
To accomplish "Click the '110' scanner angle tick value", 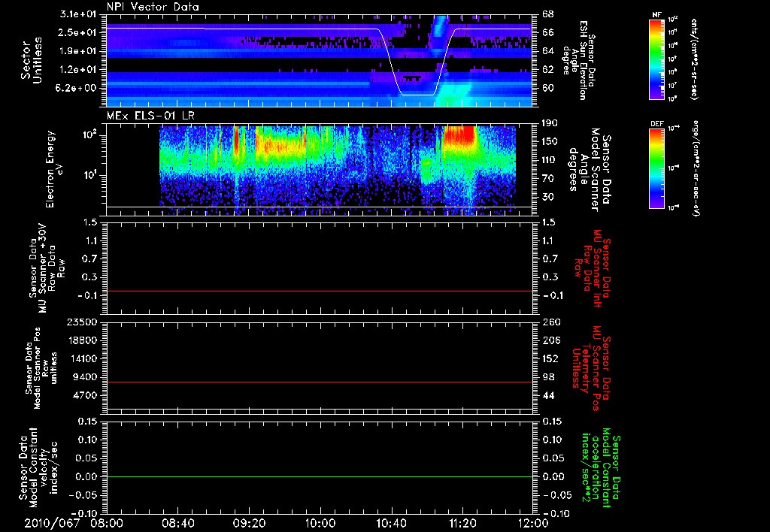I will point(550,160).
